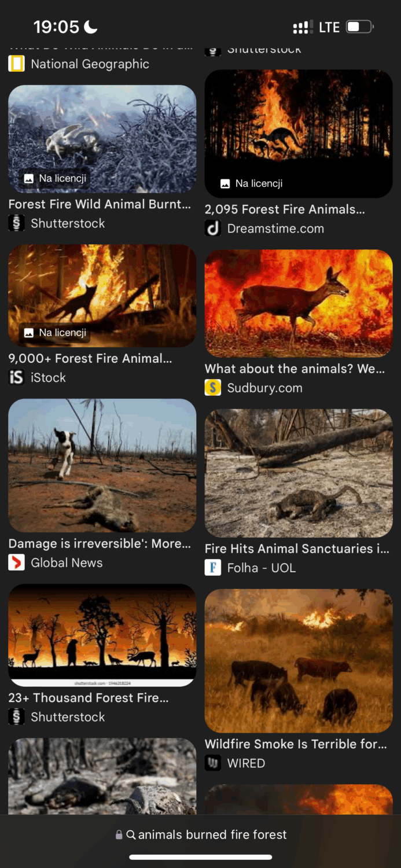
Task: Open 'Damage is irreversible' Global News link
Action: [x=100, y=544]
